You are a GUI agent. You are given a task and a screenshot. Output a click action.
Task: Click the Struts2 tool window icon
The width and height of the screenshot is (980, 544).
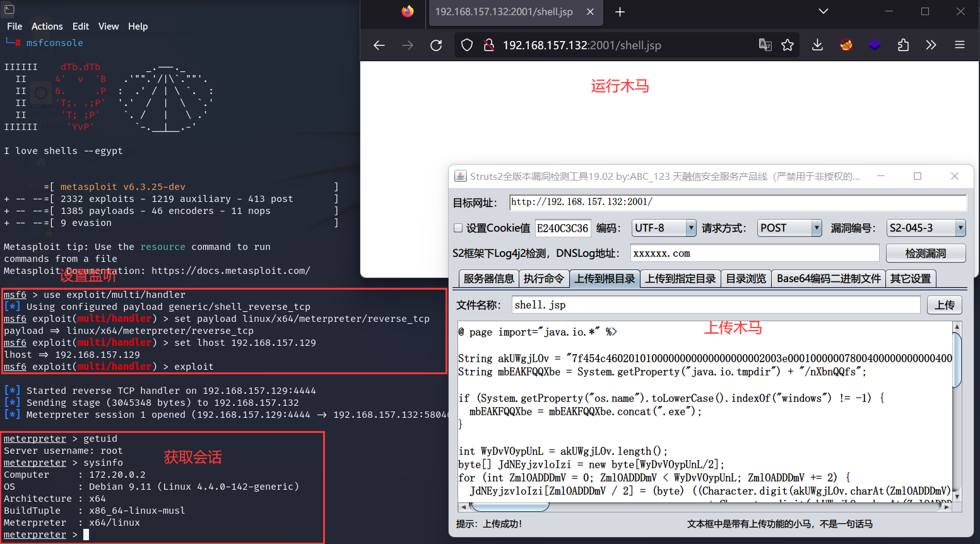click(x=461, y=176)
